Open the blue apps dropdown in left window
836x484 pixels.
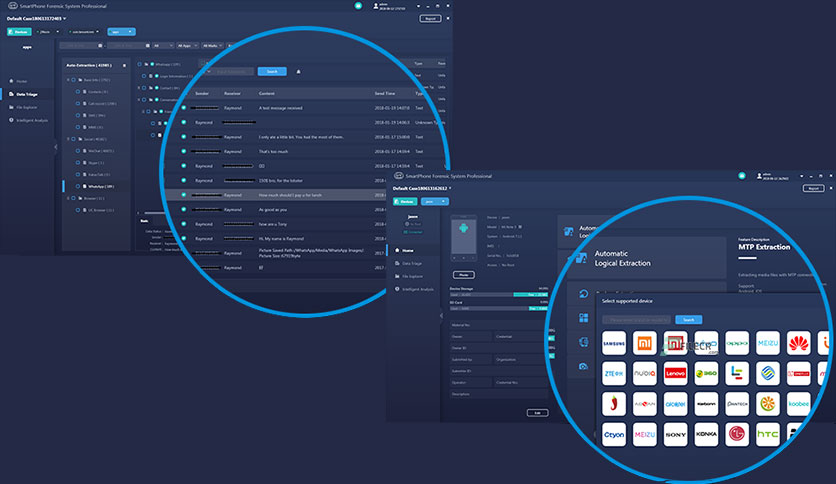pos(122,32)
